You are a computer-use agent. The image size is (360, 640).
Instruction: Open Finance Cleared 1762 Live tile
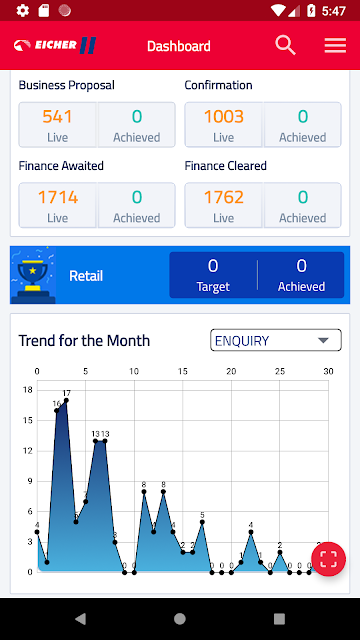click(x=224, y=205)
